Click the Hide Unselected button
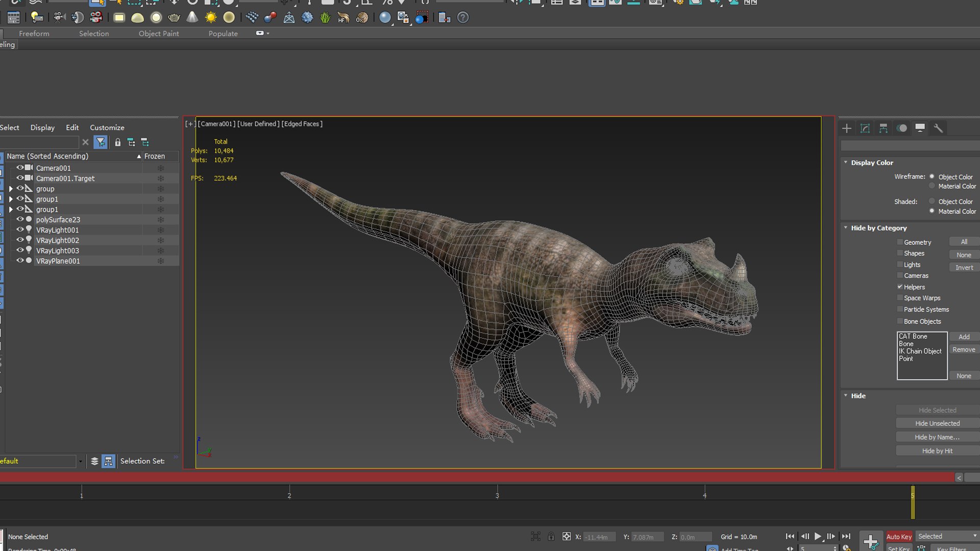 (x=938, y=423)
